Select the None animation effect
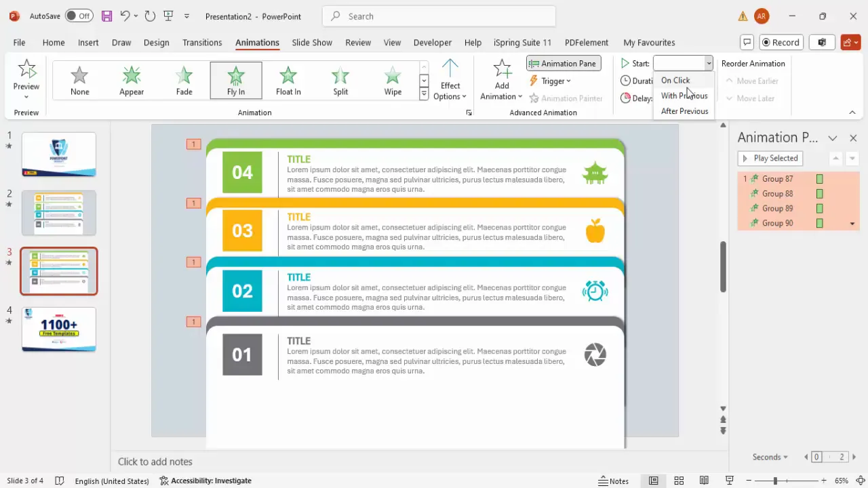The height and width of the screenshot is (488, 868). [x=79, y=81]
